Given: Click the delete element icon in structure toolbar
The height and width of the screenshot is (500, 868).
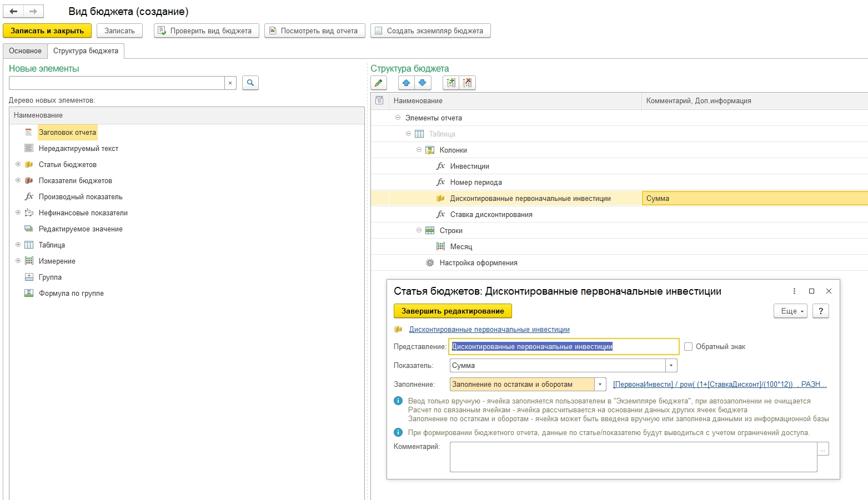Looking at the screenshot, I should [x=467, y=83].
